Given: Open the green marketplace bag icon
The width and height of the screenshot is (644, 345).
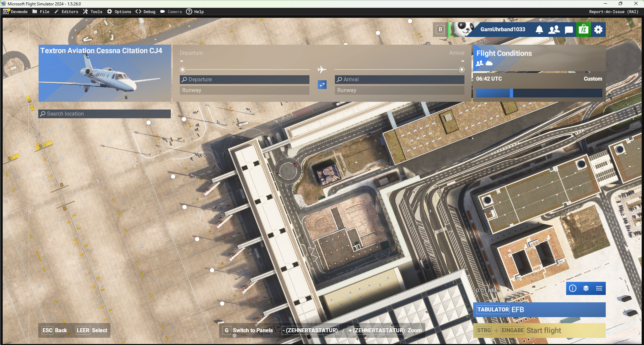Looking at the screenshot, I should pos(584,30).
